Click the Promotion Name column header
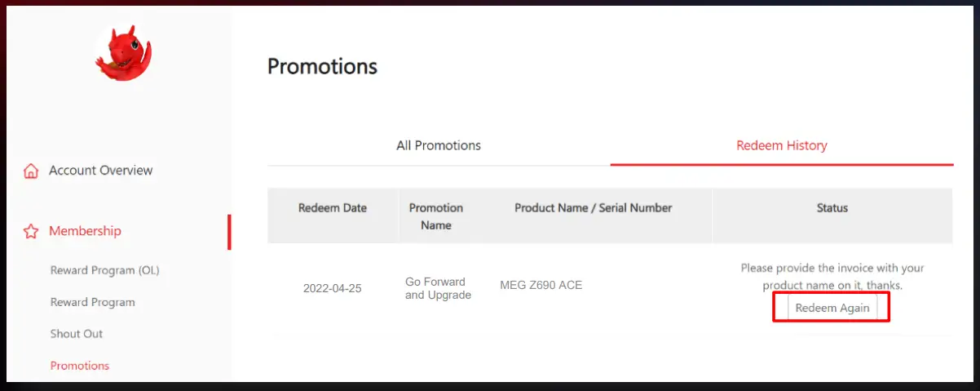980x391 pixels. point(436,216)
